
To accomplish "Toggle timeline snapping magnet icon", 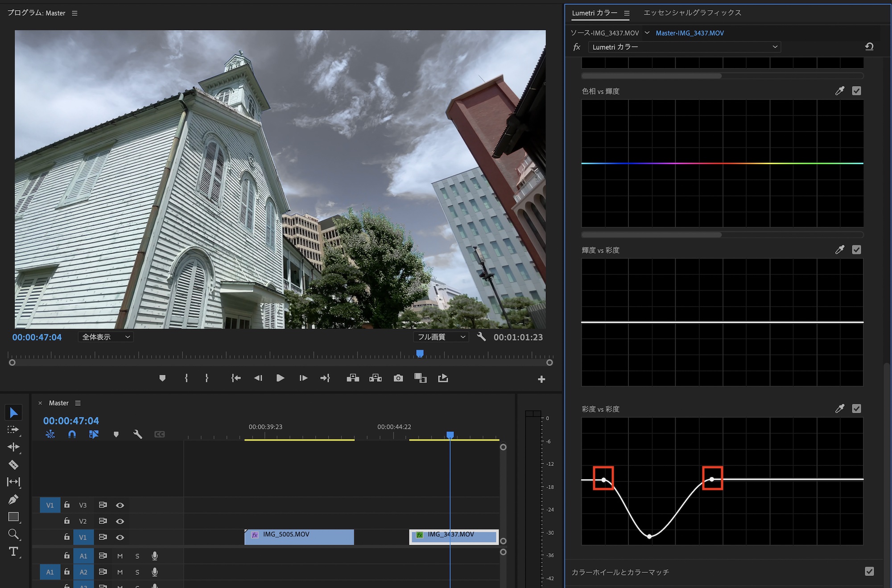I will pyautogui.click(x=72, y=434).
